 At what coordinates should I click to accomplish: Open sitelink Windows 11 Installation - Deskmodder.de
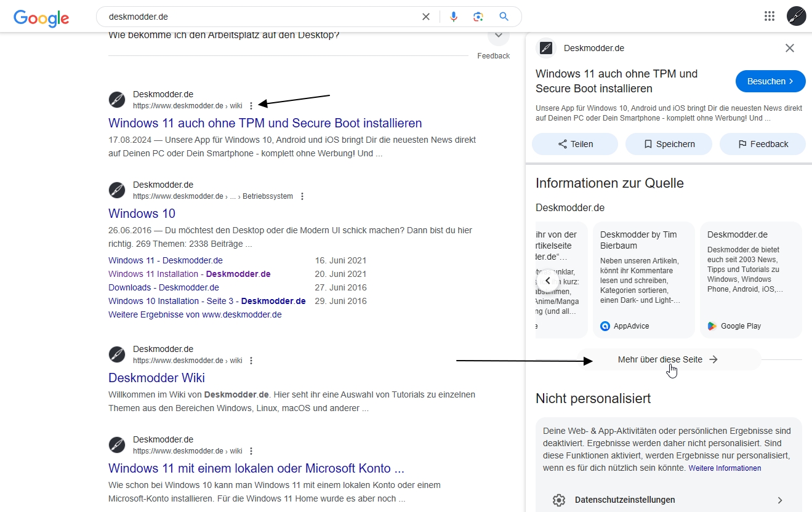click(x=189, y=274)
